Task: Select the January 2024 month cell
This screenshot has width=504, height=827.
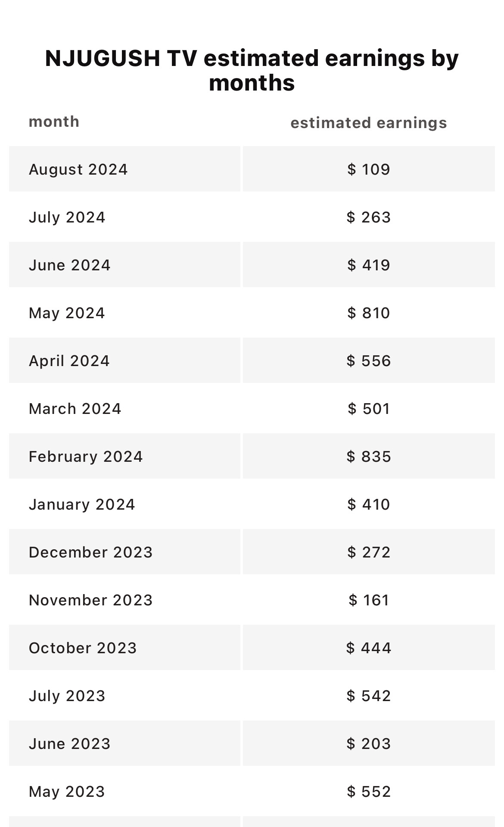Action: pos(82,504)
